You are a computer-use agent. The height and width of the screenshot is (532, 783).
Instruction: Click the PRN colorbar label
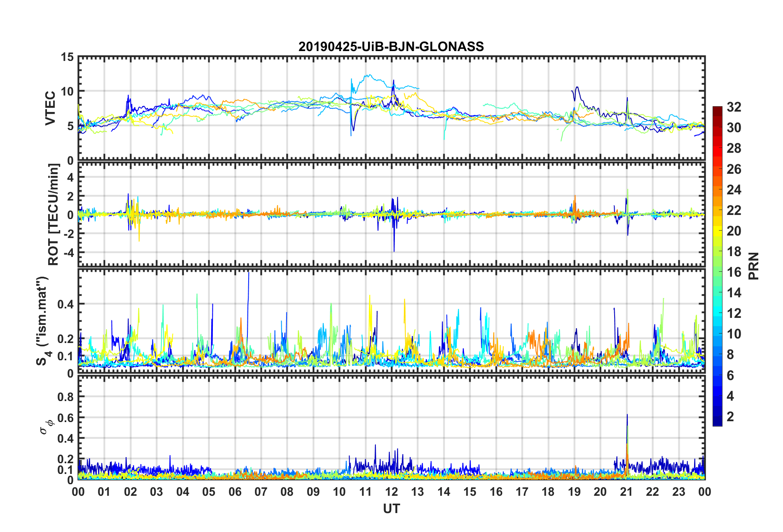(x=753, y=266)
